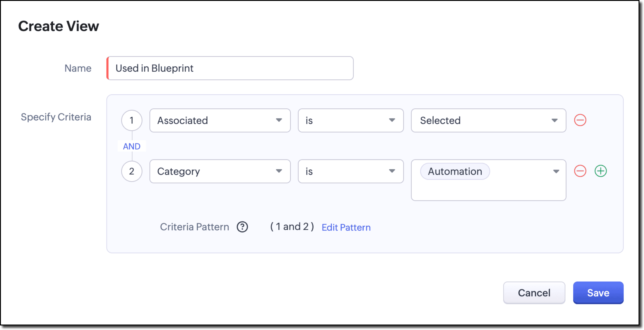
Task: Open the second row 'is' operator dropdown
Action: (351, 171)
